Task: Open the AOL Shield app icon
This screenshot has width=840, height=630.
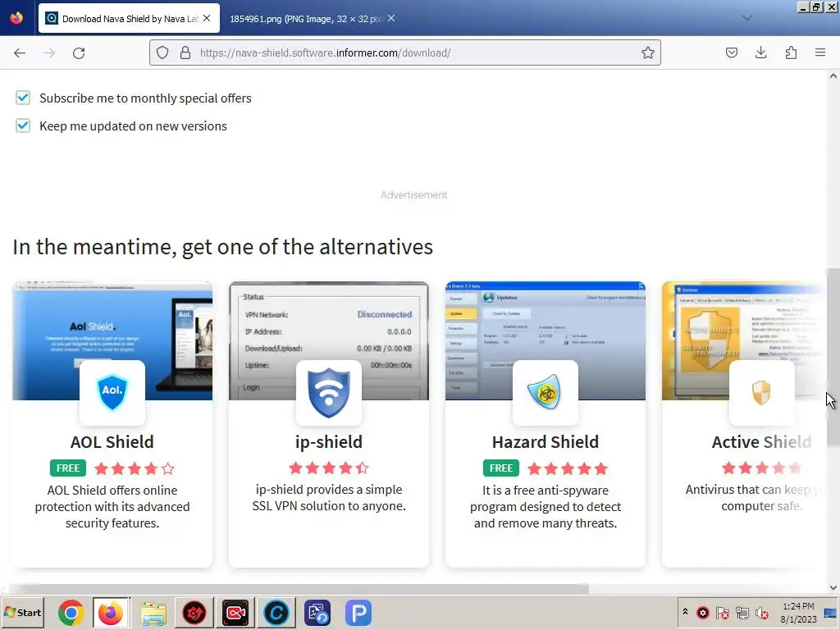Action: 112,393
